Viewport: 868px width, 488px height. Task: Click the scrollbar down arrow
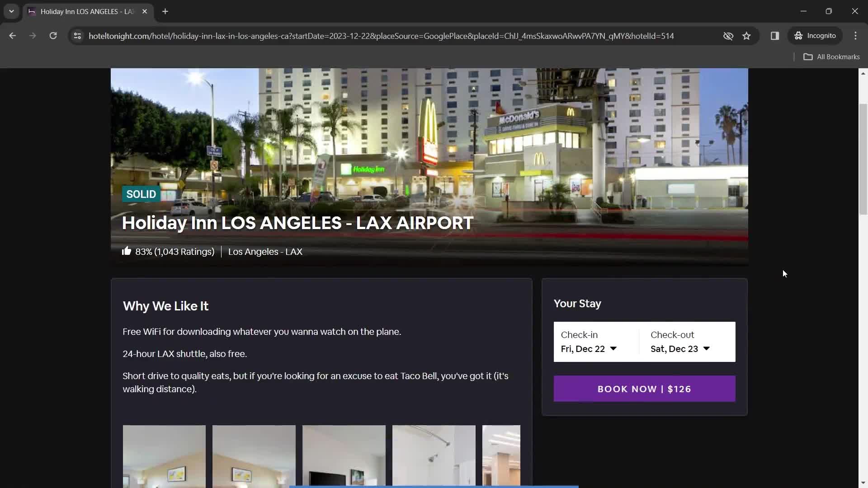[863, 483]
